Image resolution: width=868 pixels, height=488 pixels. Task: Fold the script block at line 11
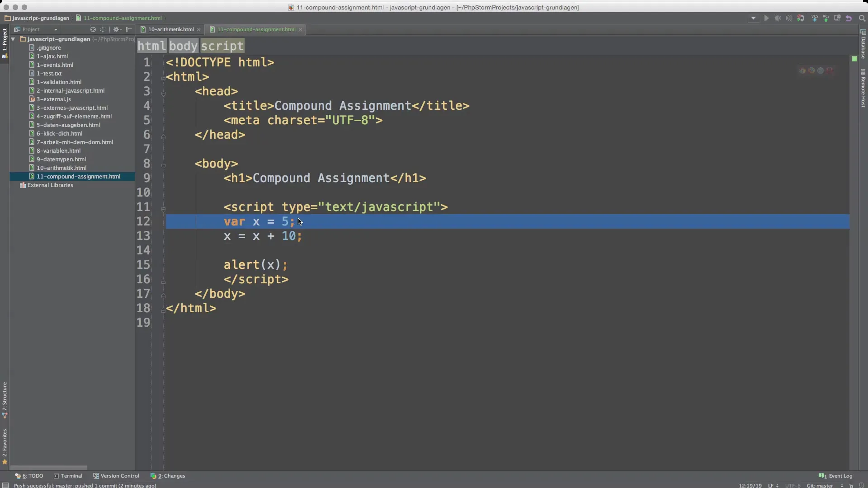(x=163, y=209)
